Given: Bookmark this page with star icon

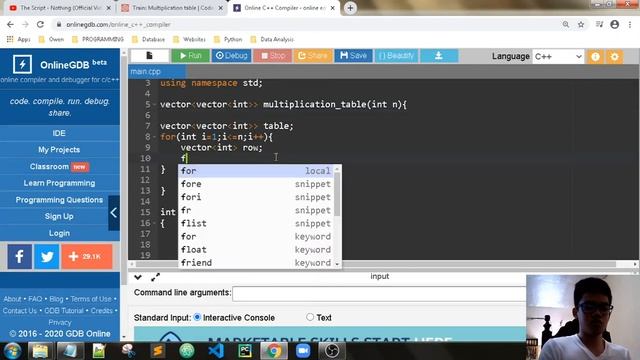Looking at the screenshot, I should pos(581,24).
